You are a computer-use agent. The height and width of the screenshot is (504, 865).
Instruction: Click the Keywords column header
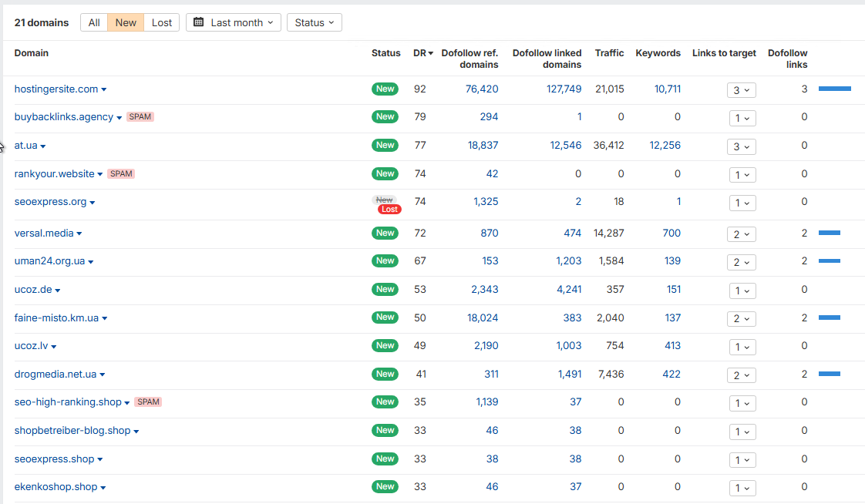click(658, 53)
